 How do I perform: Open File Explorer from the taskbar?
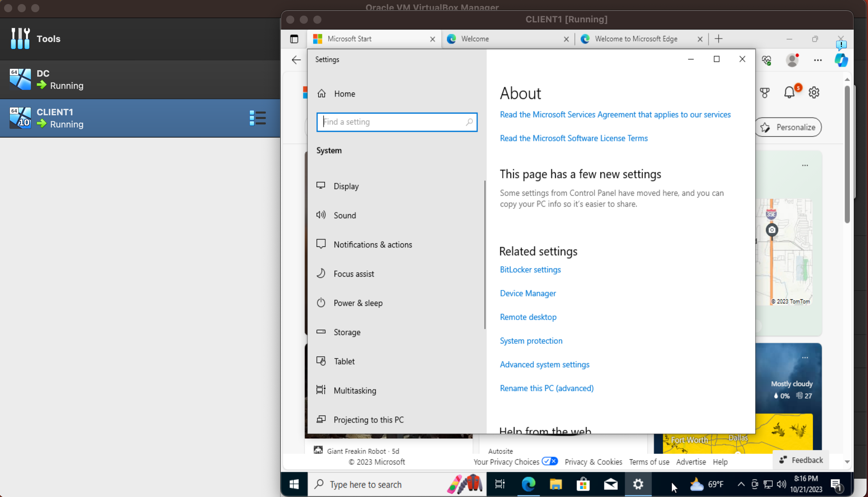[x=555, y=484]
